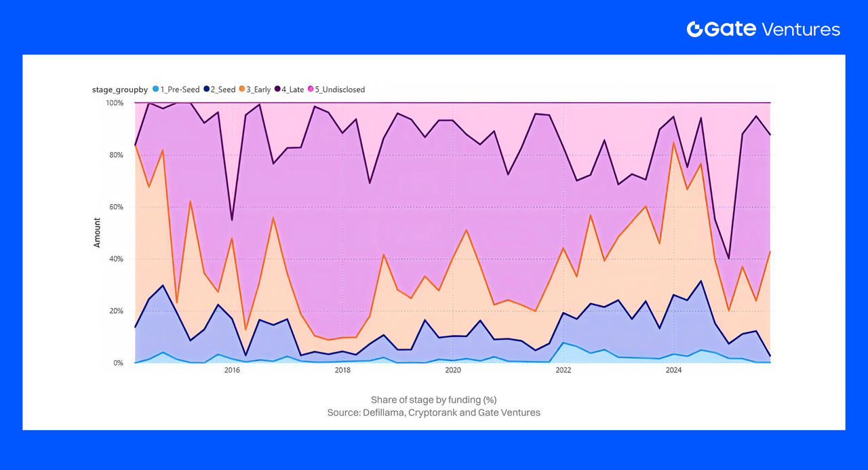This screenshot has width=868, height=470.
Task: Click the 1_Pre-Seed legend color dot
Action: pyautogui.click(x=156, y=90)
